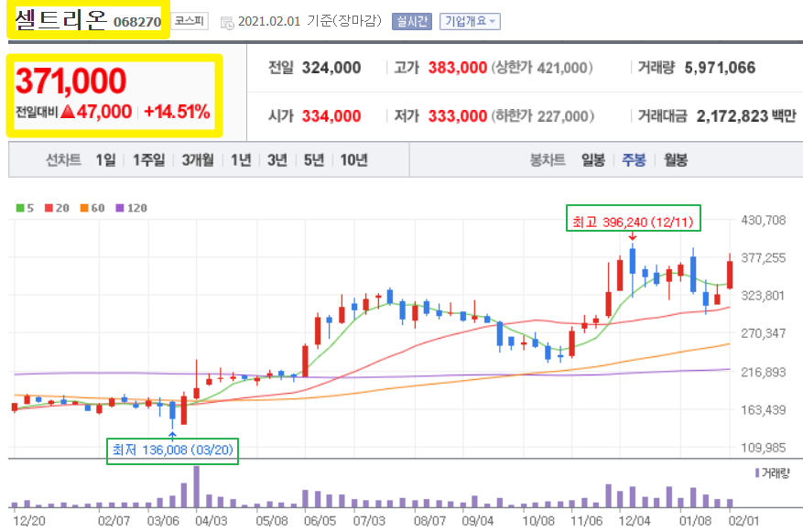Switch to 일봉 daily candle chart

pyautogui.click(x=593, y=160)
